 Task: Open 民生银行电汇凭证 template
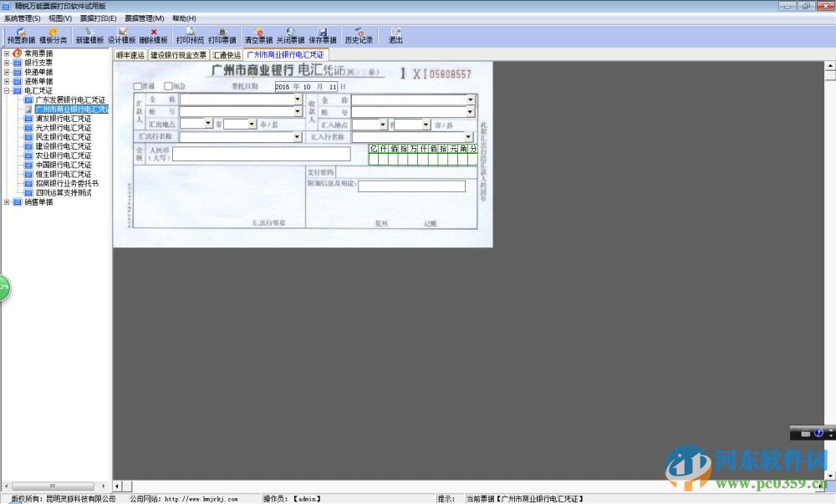[64, 137]
